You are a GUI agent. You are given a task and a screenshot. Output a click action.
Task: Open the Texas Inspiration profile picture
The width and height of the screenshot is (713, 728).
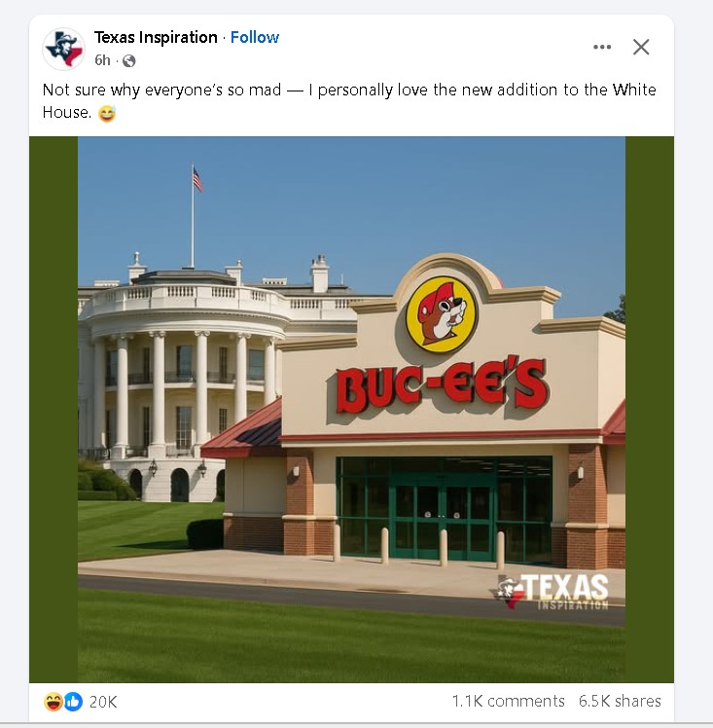pyautogui.click(x=63, y=49)
